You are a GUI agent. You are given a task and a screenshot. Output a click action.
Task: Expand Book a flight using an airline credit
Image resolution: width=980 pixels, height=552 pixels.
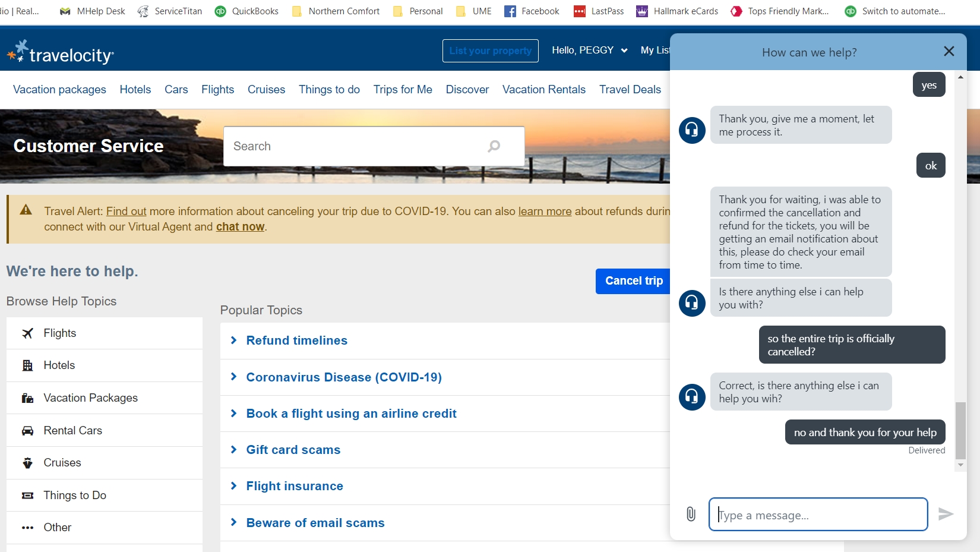click(x=352, y=414)
